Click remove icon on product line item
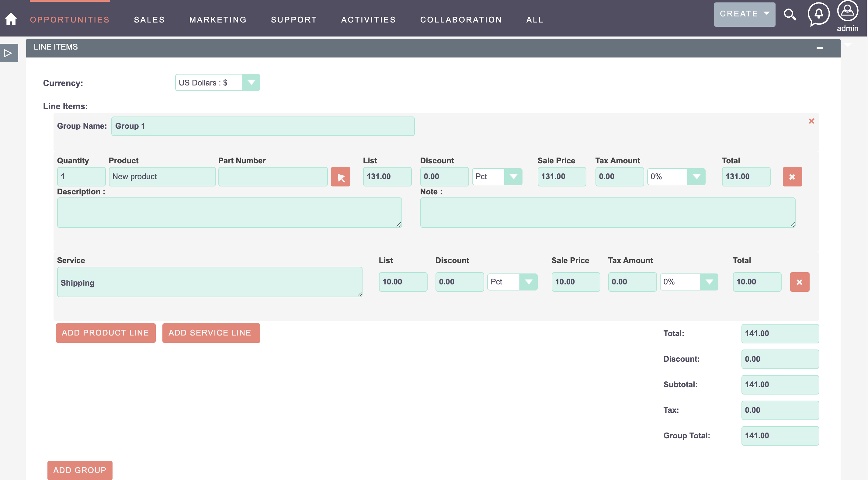The image size is (868, 480). 792,177
